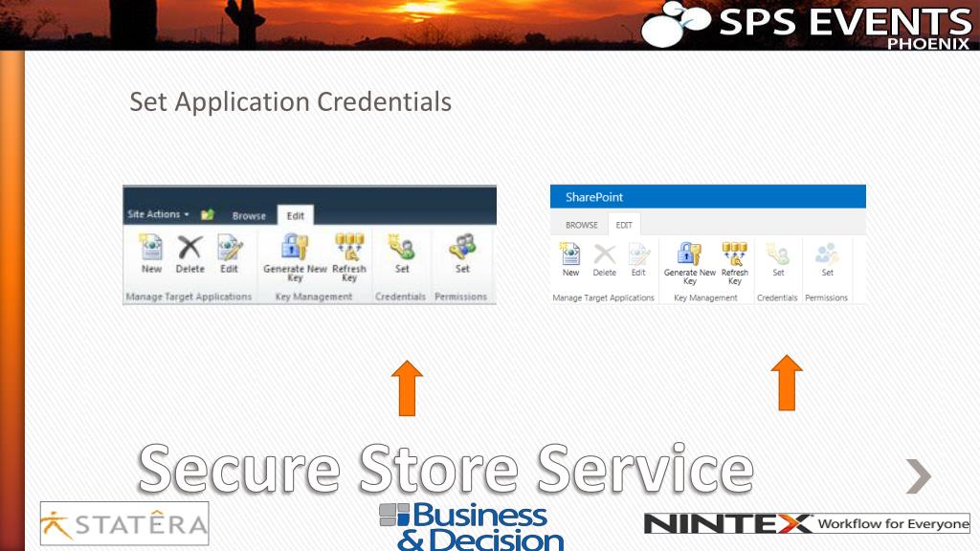Click Generate New Key in left ribbon
The width and height of the screenshot is (980, 551).
(295, 256)
